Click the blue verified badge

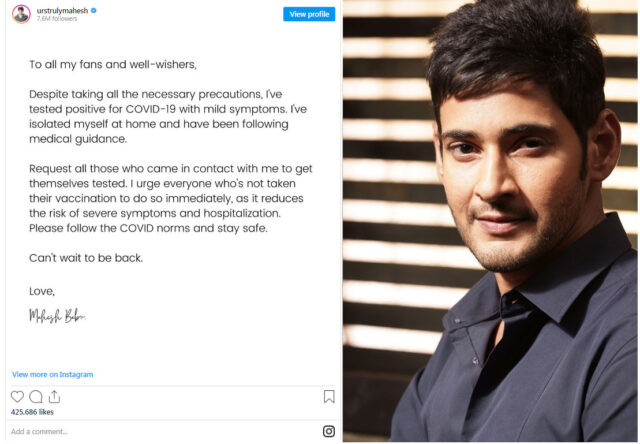pos(93,11)
